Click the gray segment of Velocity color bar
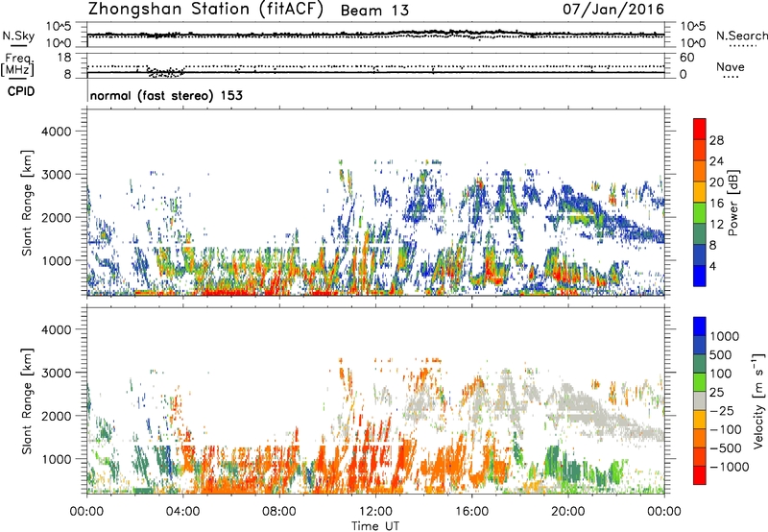Viewport: 768px width, 532px height. 700,400
